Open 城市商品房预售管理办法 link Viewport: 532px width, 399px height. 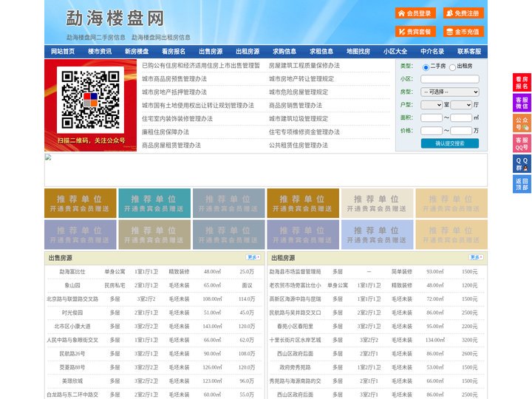pyautogui.click(x=174, y=79)
